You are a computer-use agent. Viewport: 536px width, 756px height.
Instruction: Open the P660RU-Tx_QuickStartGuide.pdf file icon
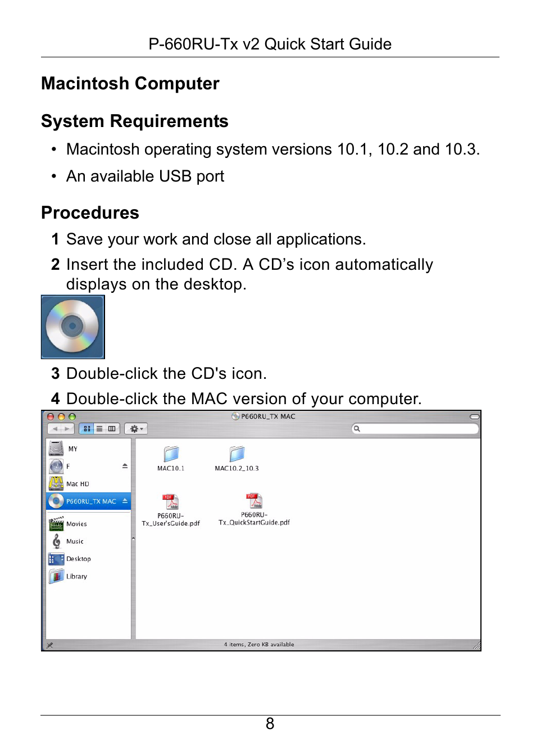click(x=254, y=500)
